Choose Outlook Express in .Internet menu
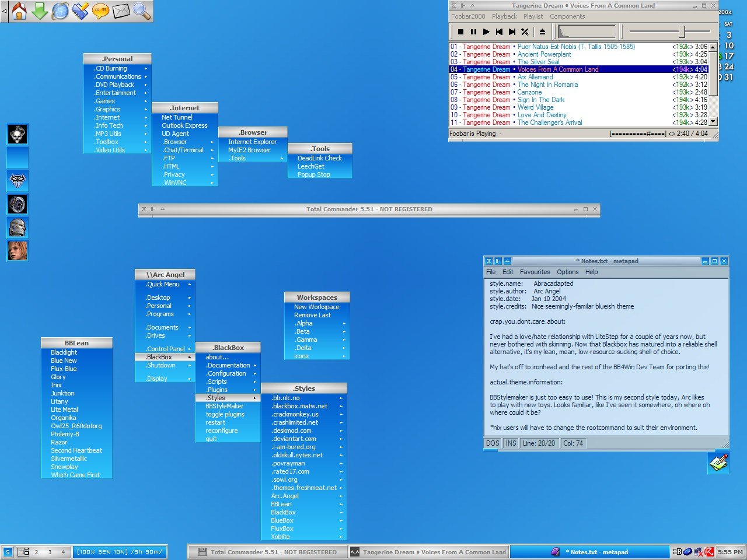 [184, 125]
